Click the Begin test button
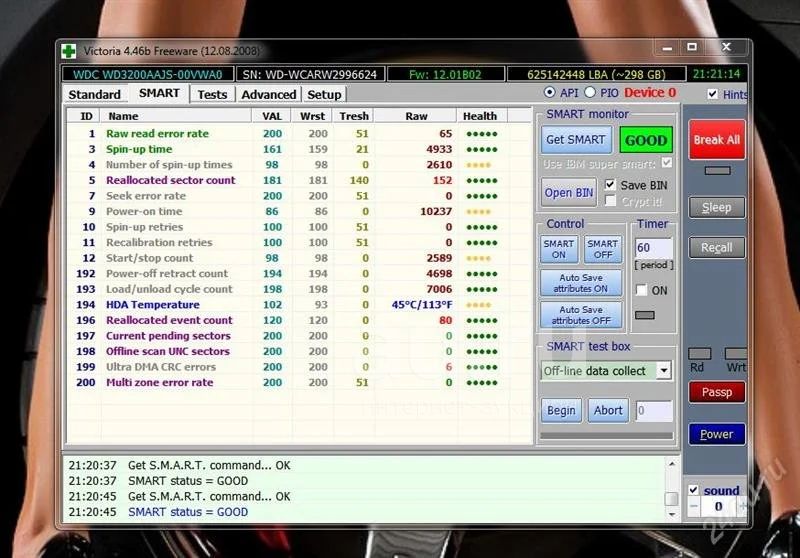 tap(561, 410)
